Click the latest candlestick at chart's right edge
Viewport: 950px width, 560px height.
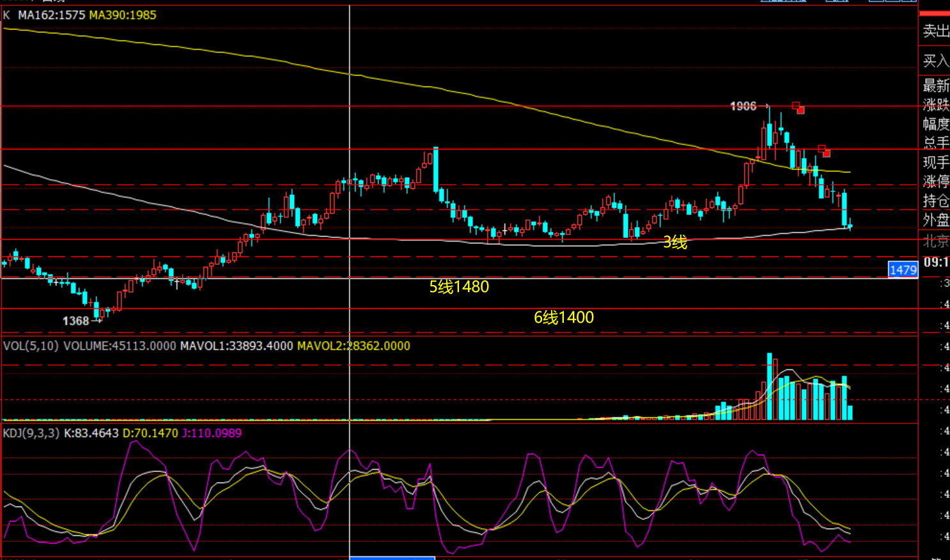pos(850,224)
